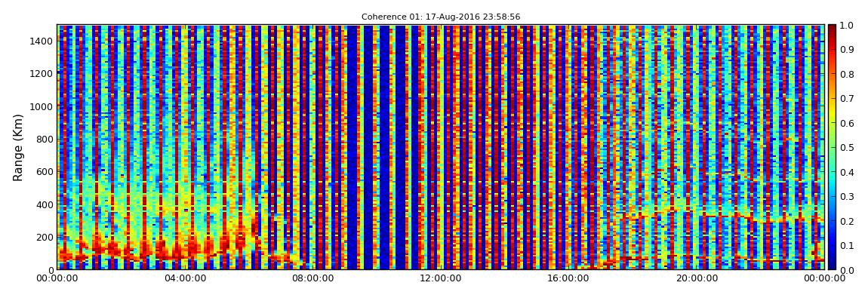Click the colorbar 1.0 label
This screenshot has height=307, width=868.
point(847,26)
